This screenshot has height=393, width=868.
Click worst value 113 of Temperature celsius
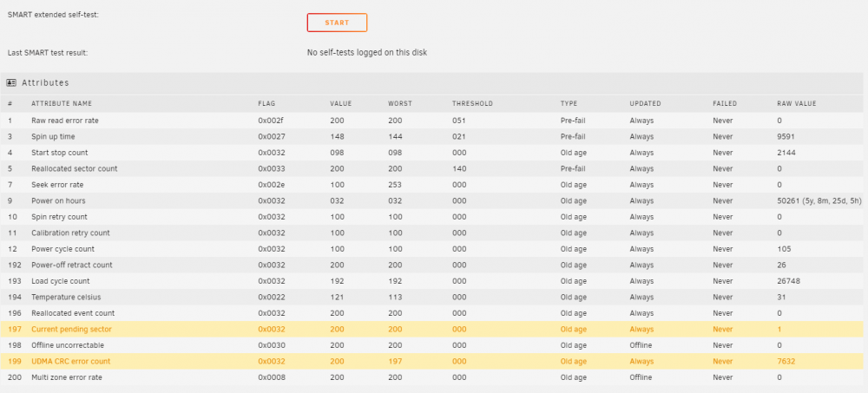(x=395, y=297)
